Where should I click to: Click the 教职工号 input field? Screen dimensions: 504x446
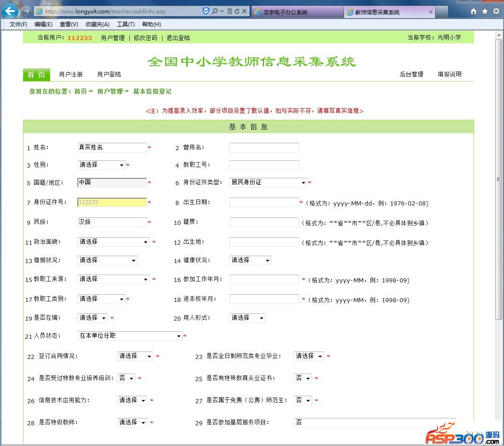(264, 165)
